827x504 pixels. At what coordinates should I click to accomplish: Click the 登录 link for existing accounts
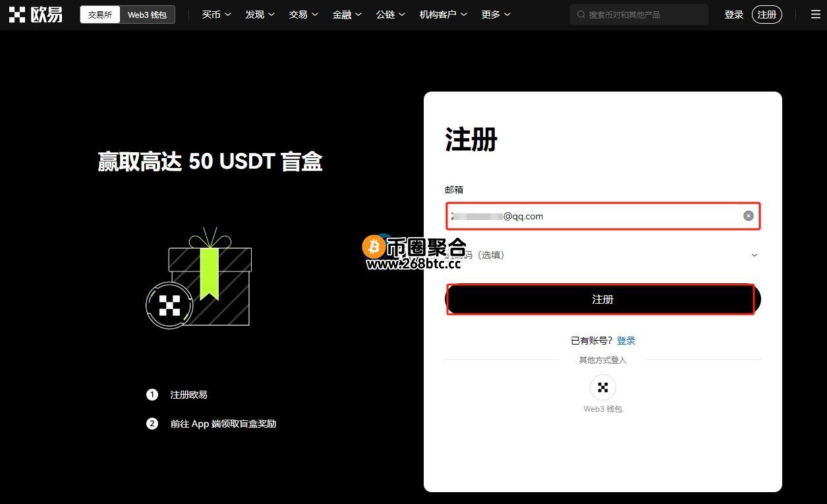[625, 340]
